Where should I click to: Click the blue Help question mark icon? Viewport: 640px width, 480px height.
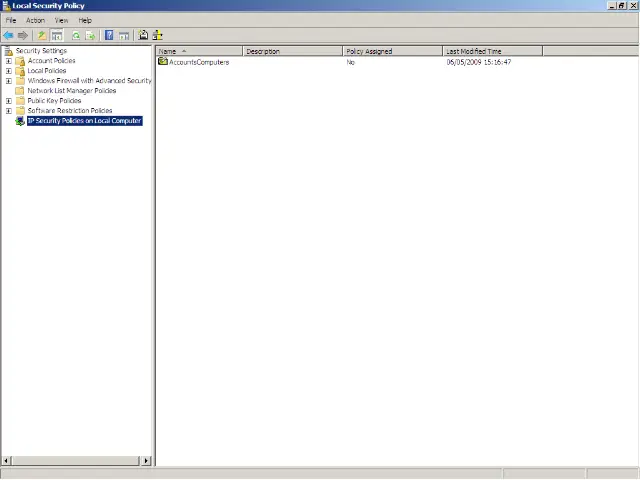tap(109, 35)
